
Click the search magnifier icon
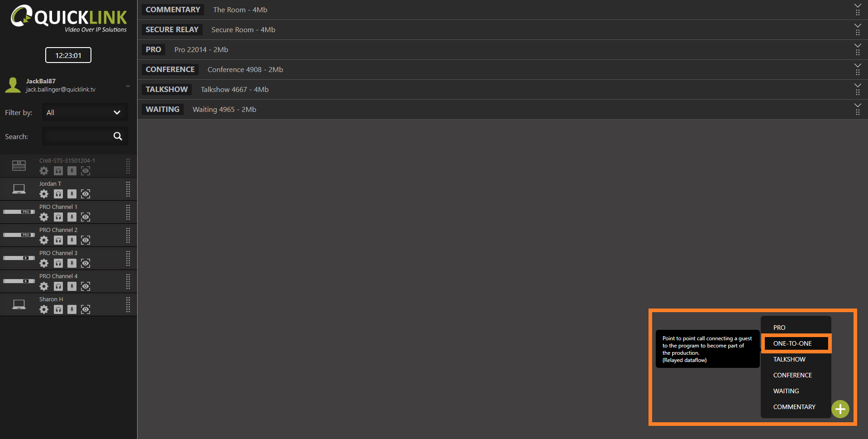(118, 136)
